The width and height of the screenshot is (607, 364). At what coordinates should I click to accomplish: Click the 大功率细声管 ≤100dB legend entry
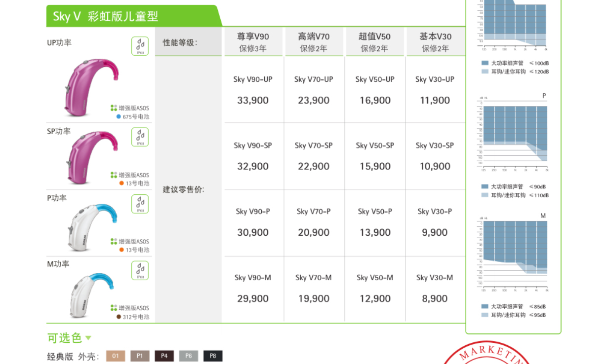515,63
